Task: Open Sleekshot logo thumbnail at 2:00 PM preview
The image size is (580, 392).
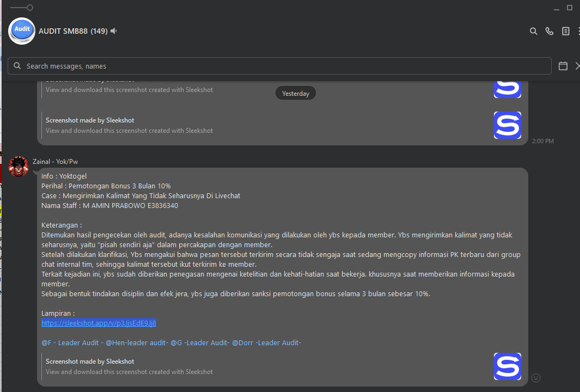Action: click(508, 125)
